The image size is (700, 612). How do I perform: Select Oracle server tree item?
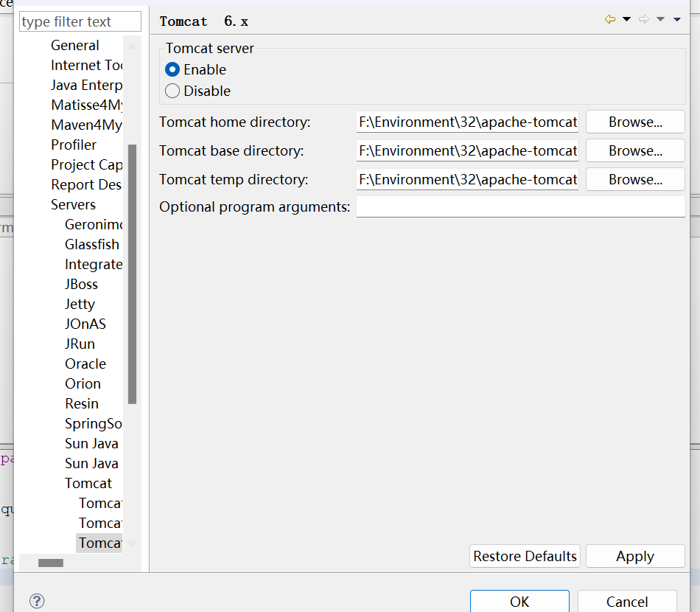point(85,364)
